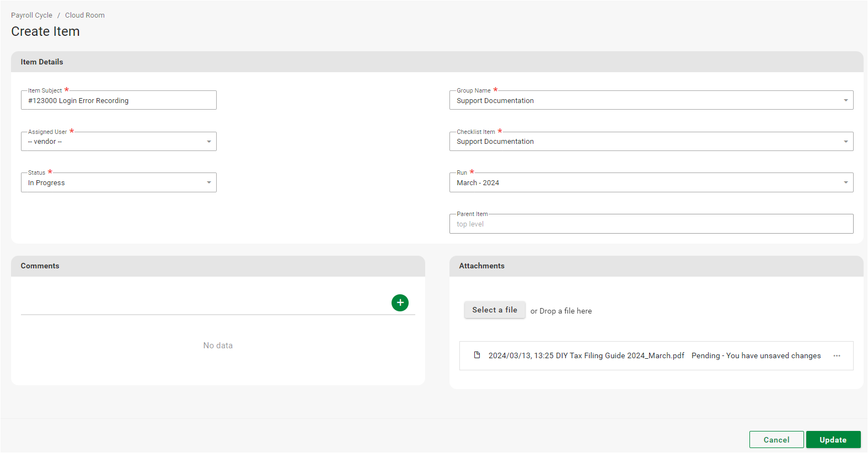Image resolution: width=868 pixels, height=453 pixels.
Task: Click the Pending unsaved changes status text
Action: pyautogui.click(x=756, y=356)
